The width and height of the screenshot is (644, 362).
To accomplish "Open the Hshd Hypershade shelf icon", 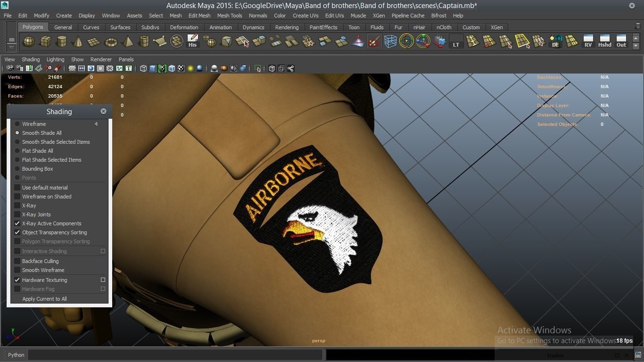I will tap(604, 41).
